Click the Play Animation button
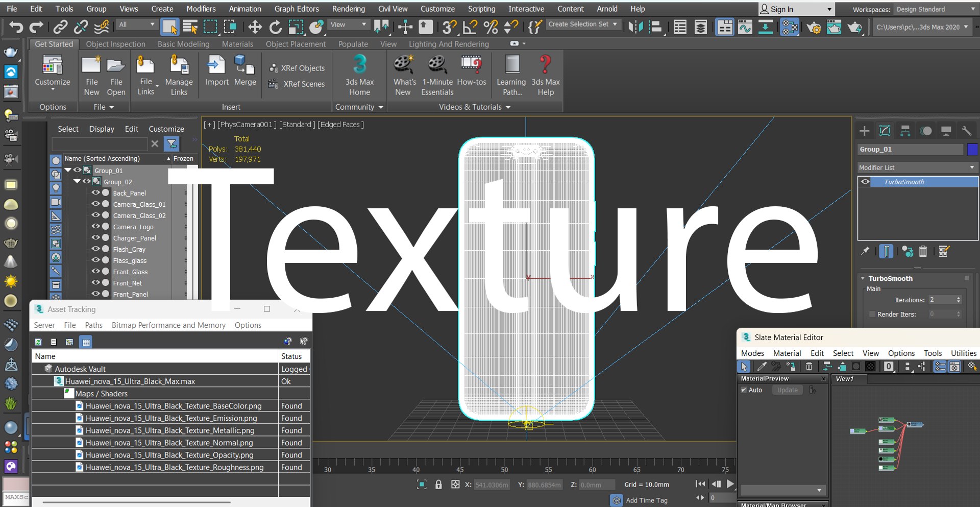980x507 pixels. pyautogui.click(x=730, y=484)
